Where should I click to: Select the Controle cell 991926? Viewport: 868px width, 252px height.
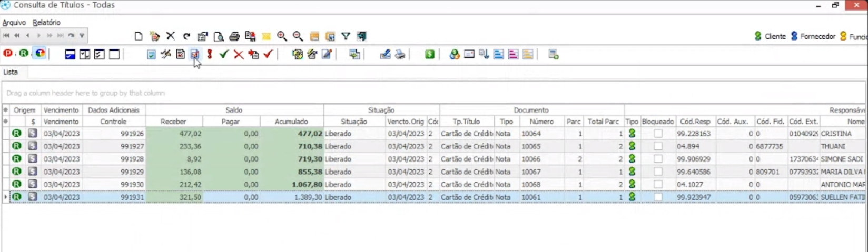pyautogui.click(x=114, y=134)
